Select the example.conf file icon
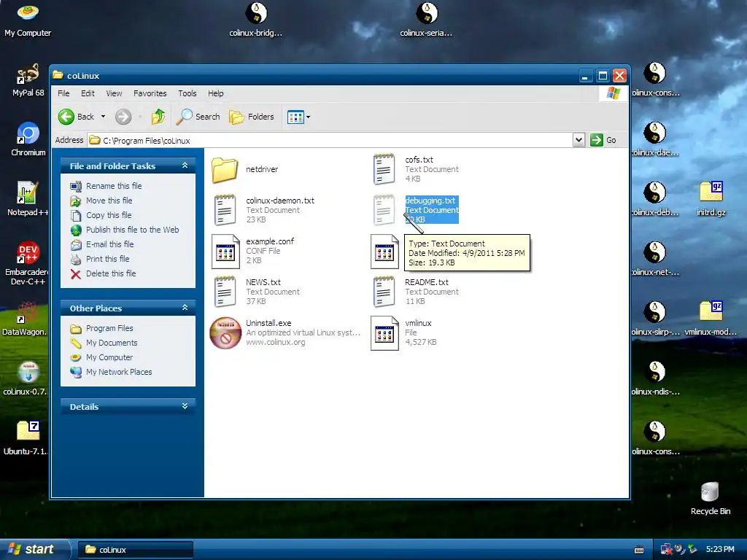The height and width of the screenshot is (560, 747). pyautogui.click(x=225, y=252)
